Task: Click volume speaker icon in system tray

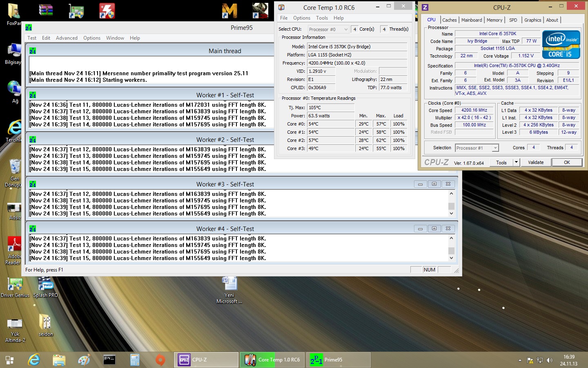Action: pyautogui.click(x=550, y=360)
